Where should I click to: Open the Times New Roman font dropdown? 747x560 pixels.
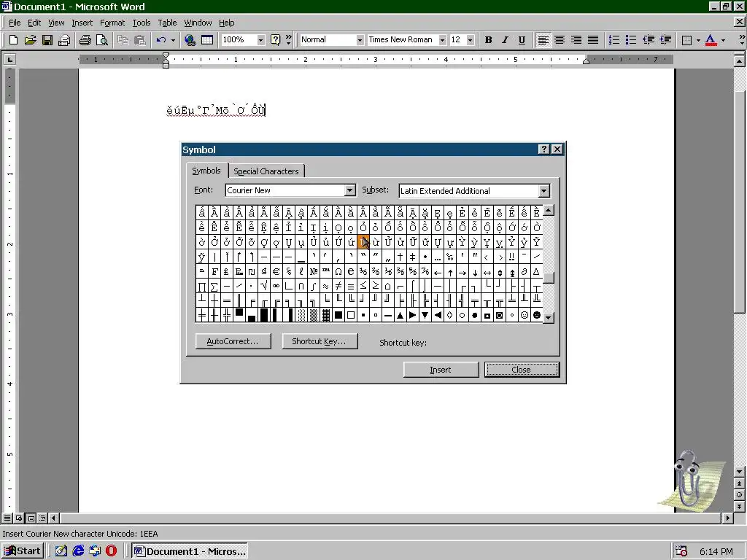(x=442, y=40)
